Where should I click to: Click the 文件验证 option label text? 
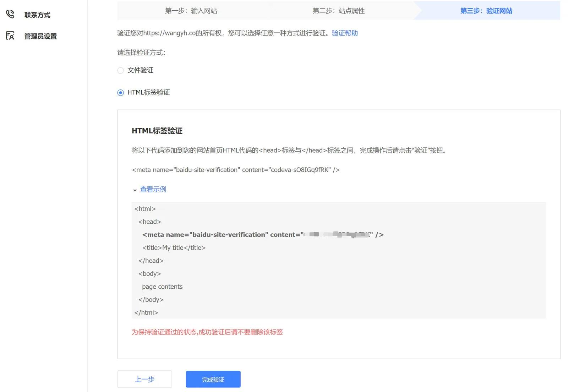coord(140,70)
